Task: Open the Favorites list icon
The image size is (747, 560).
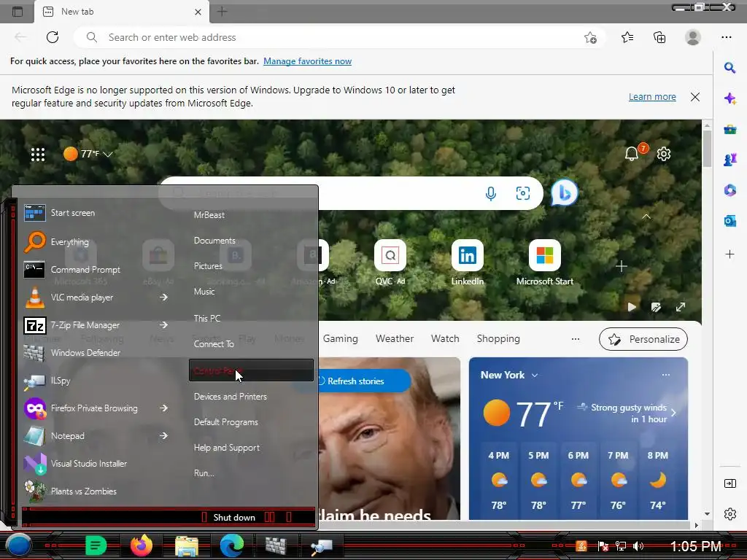Action: [x=627, y=37]
